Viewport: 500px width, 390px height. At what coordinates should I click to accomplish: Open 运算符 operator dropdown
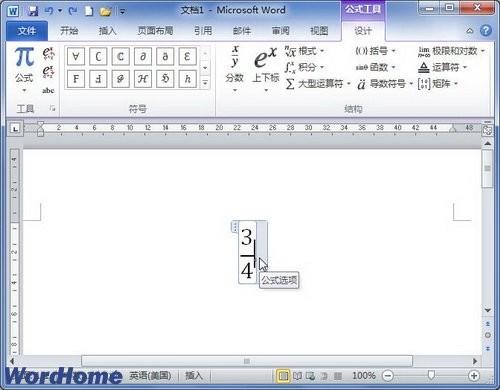(442, 67)
